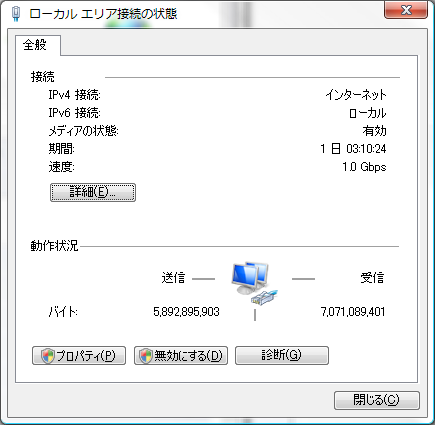Click the network adapter icon in title bar
This screenshot has height=425, width=435.
tap(16, 14)
